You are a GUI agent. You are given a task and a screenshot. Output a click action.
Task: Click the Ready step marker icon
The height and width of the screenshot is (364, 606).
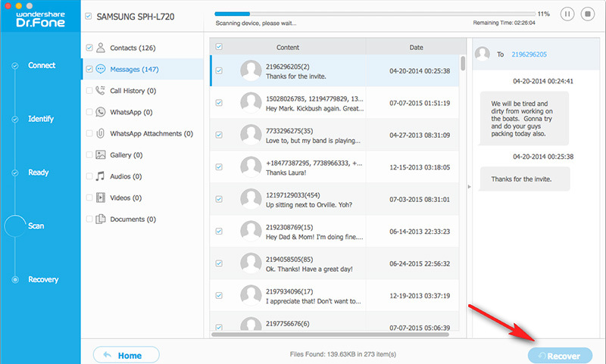[x=14, y=173]
